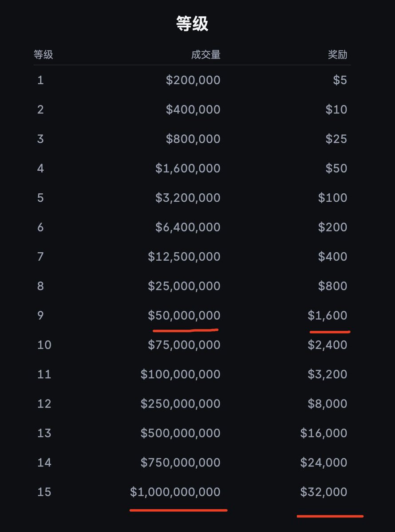Click the $200,000 volume in level 1

pyautogui.click(x=193, y=80)
